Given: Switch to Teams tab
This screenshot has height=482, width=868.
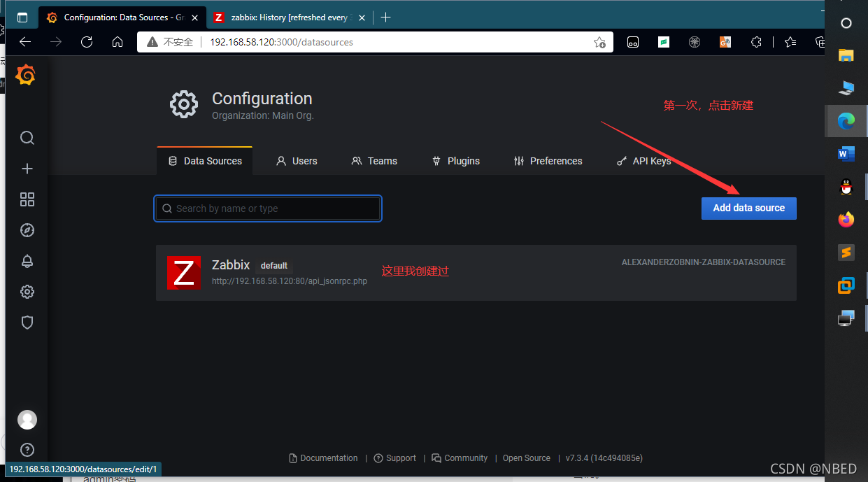Looking at the screenshot, I should point(374,161).
